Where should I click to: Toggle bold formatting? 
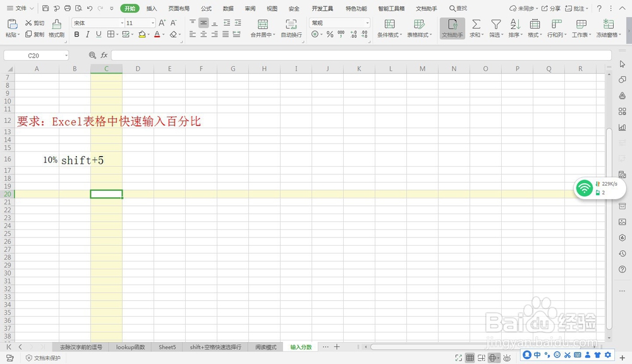click(76, 35)
